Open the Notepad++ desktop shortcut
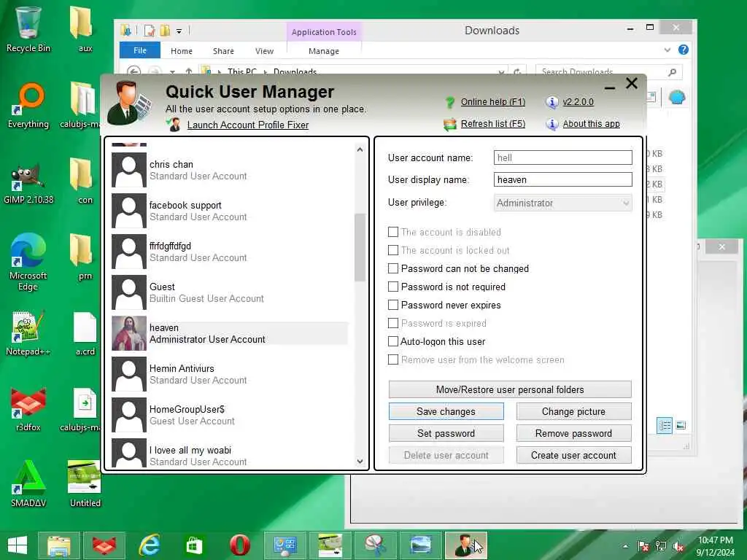 coord(28,333)
